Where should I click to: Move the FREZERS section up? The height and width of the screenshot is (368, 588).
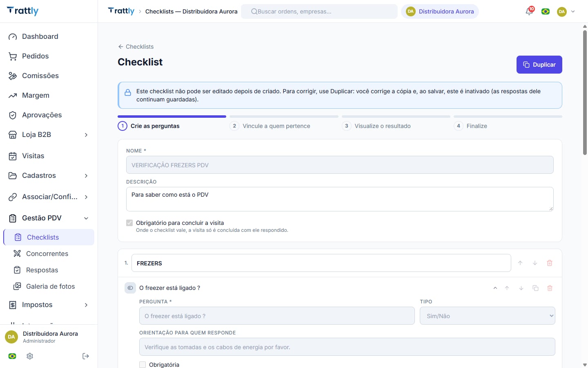coord(520,263)
